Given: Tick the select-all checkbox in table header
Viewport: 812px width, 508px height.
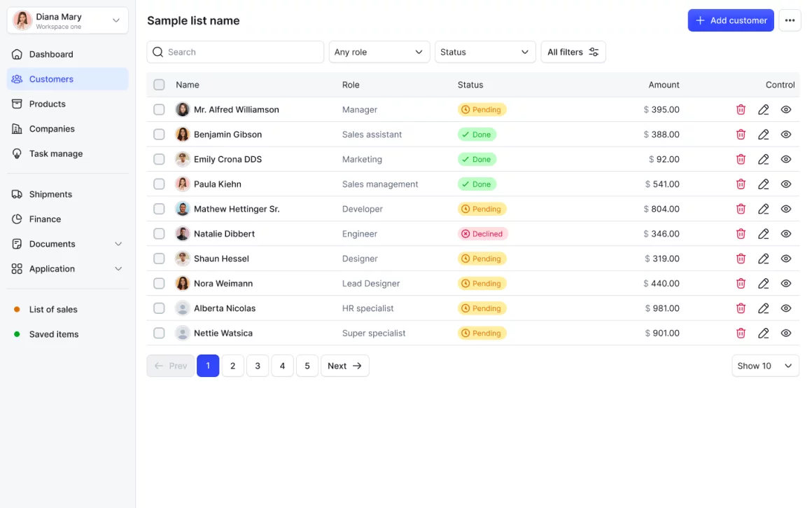Looking at the screenshot, I should pyautogui.click(x=159, y=85).
